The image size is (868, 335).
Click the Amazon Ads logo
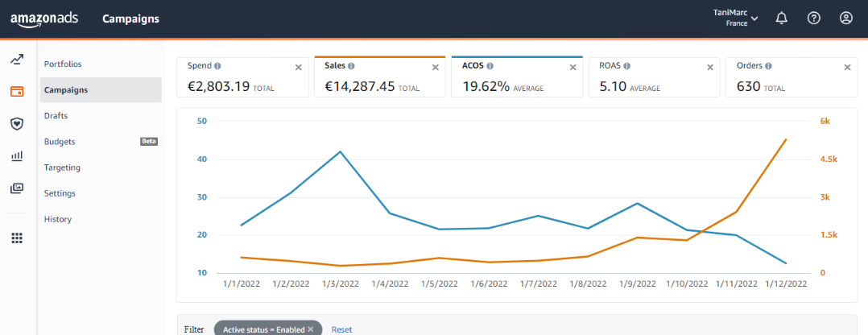pos(44,19)
